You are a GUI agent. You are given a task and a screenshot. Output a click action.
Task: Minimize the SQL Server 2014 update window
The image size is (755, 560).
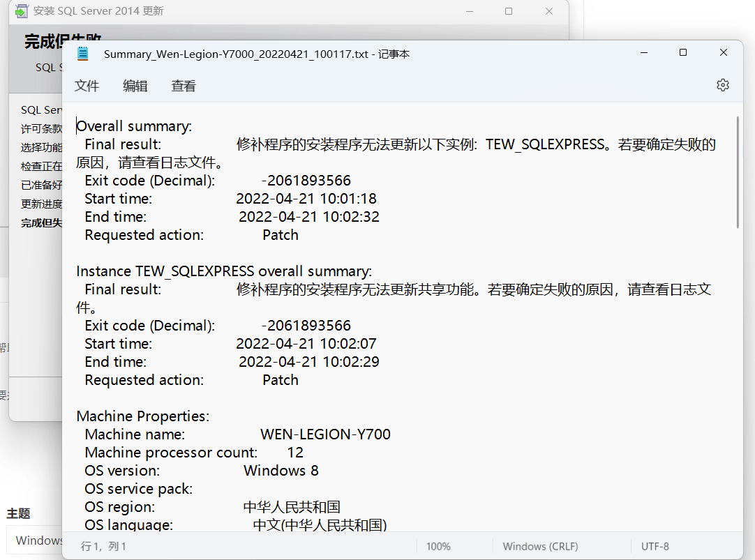coord(470,11)
